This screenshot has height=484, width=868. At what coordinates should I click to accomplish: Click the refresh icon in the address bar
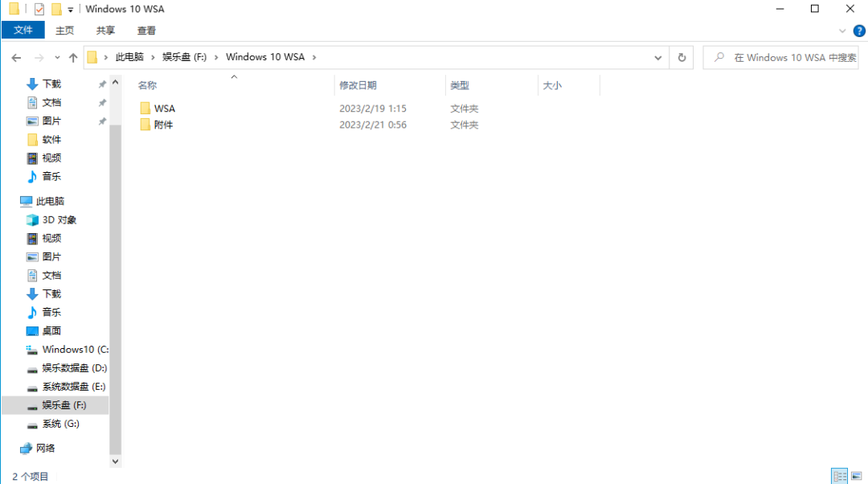(x=681, y=57)
